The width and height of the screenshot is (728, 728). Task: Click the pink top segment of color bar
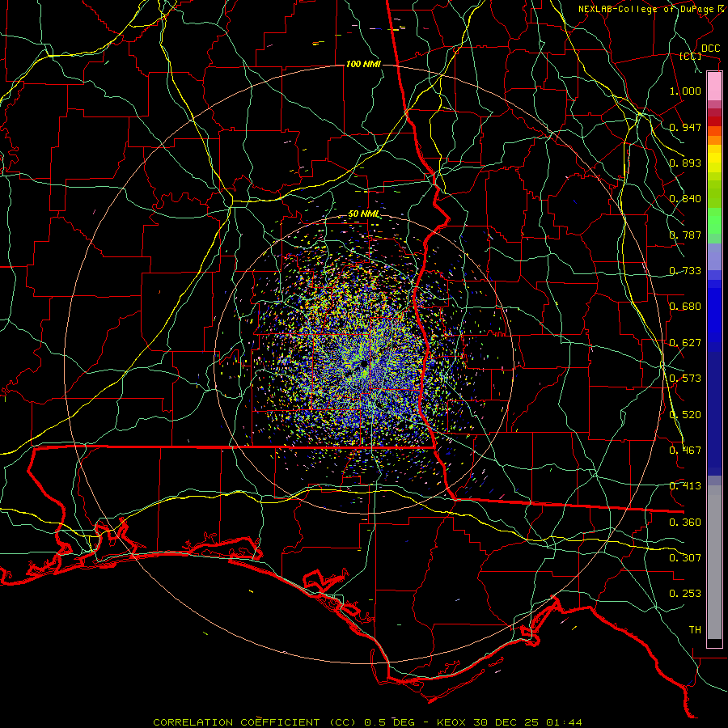(714, 87)
